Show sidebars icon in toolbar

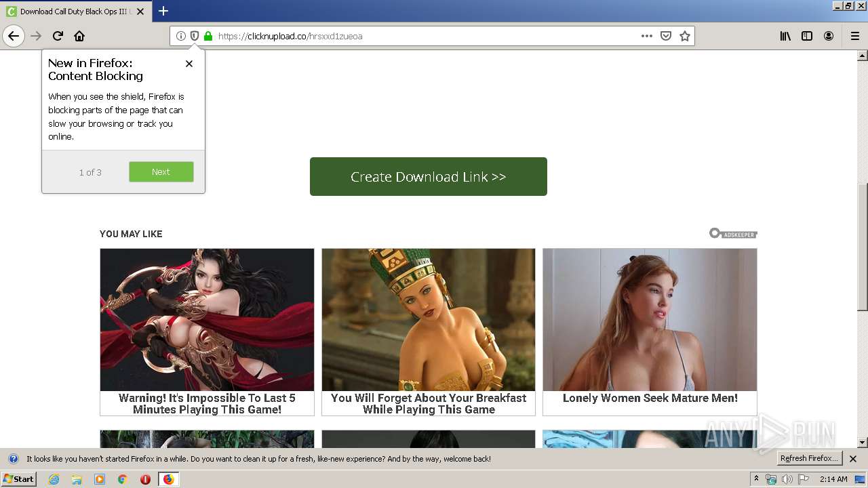coord(807,36)
